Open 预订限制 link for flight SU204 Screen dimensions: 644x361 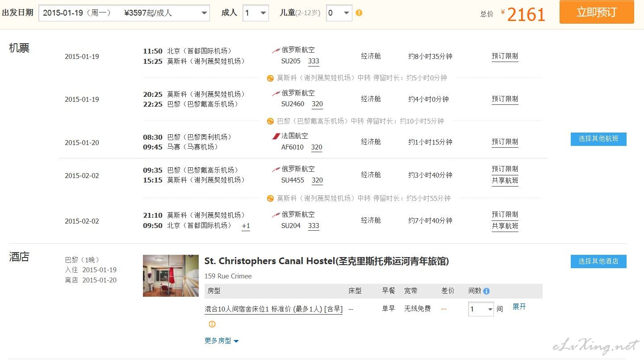pos(505,215)
